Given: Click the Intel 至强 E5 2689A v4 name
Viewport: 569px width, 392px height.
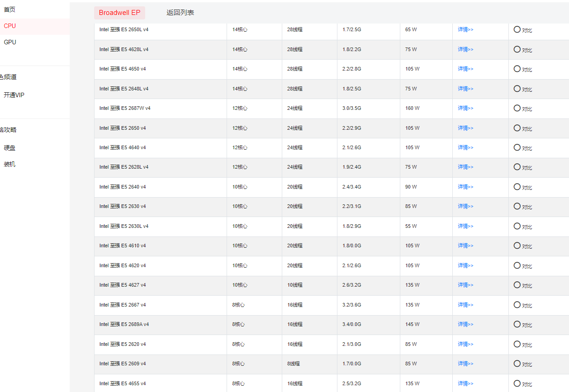Looking at the screenshot, I should point(124,324).
